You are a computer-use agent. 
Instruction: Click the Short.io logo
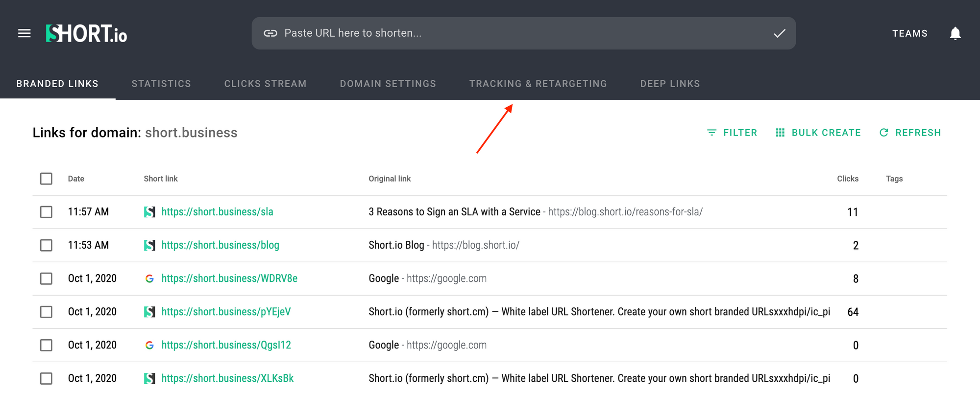(x=86, y=33)
